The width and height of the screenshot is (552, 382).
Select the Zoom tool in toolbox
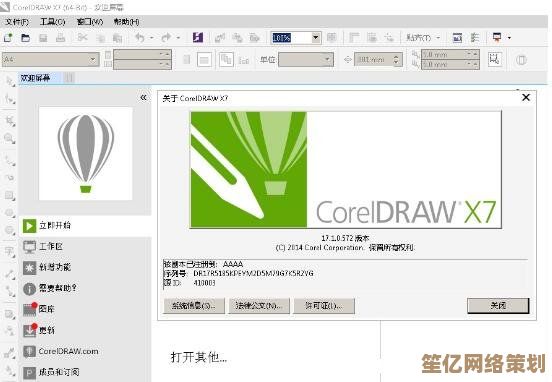coord(10,138)
